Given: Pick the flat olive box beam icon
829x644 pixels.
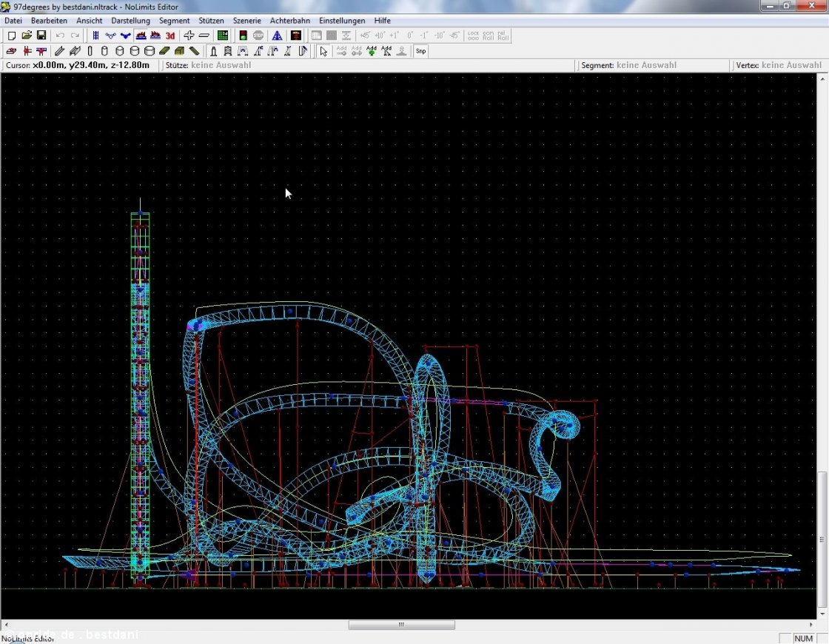Looking at the screenshot, I should (x=164, y=51).
